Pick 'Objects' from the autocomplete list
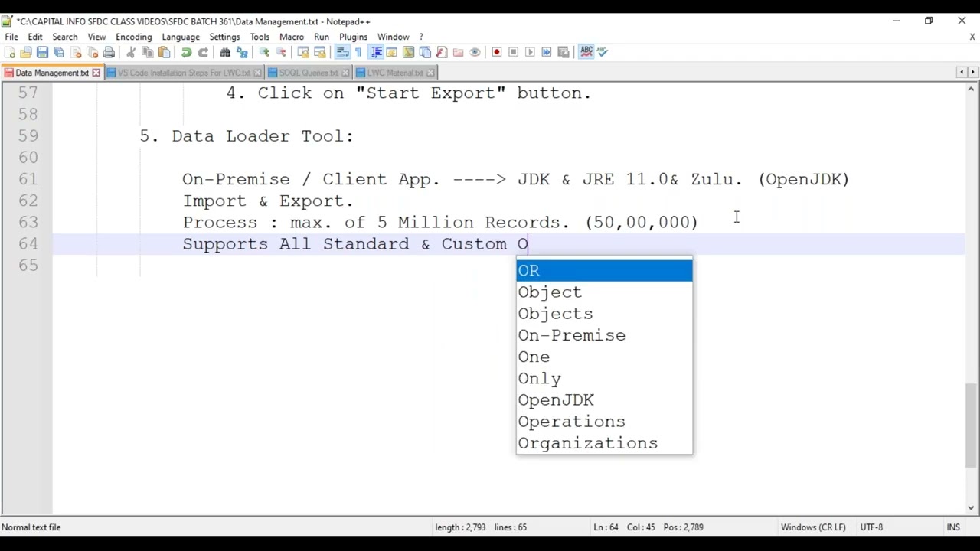Screen dimensions: 980x551 [604, 314]
